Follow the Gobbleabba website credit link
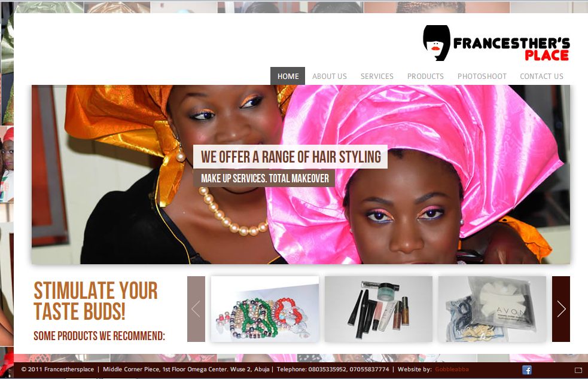The height and width of the screenshot is (379, 588). pos(452,369)
